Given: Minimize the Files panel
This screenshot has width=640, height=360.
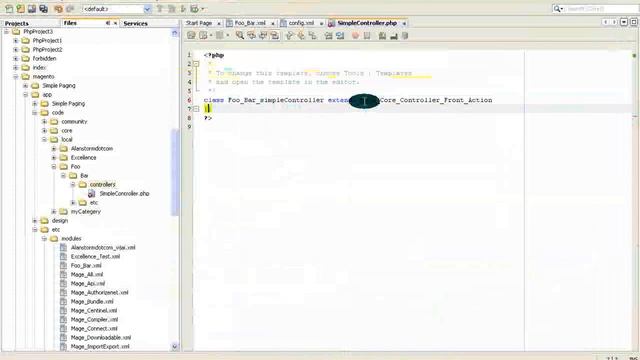Looking at the screenshot, I should [x=108, y=23].
